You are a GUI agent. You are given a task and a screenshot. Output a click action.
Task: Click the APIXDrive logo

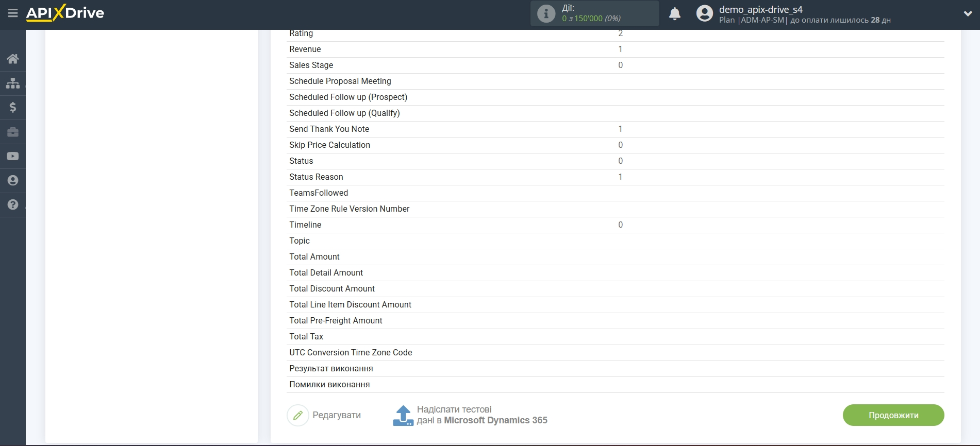pos(65,13)
